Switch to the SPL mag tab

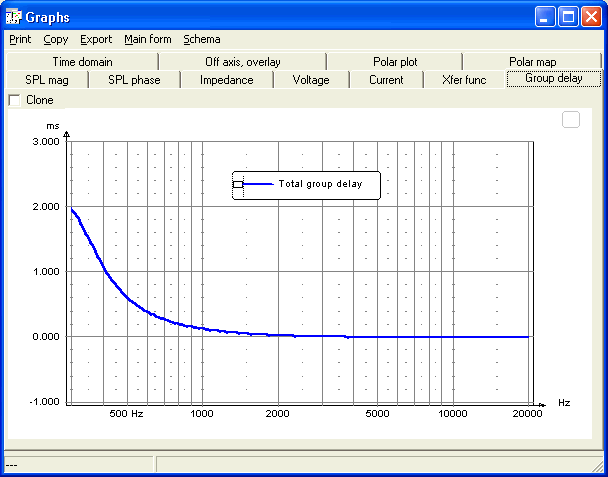(x=47, y=80)
